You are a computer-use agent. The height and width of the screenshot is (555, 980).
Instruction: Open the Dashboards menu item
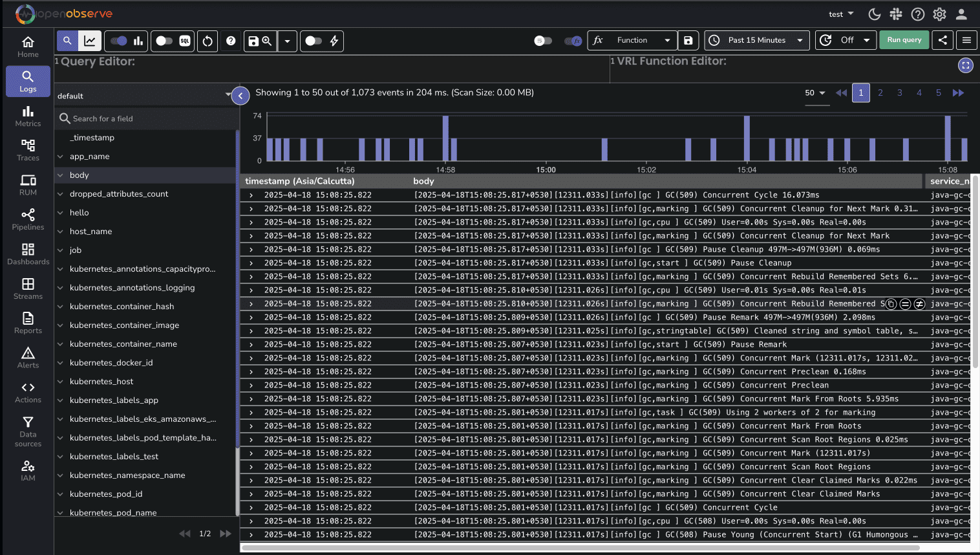[x=28, y=254]
